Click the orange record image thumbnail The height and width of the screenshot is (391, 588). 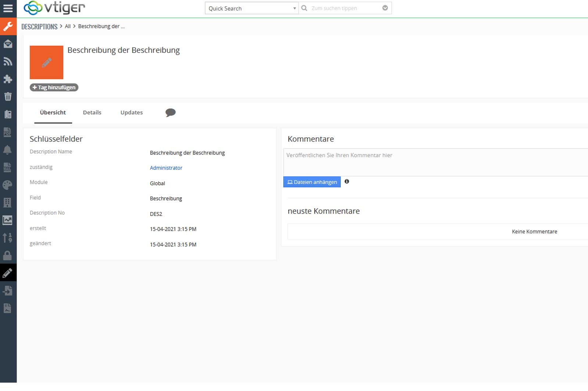[46, 62]
